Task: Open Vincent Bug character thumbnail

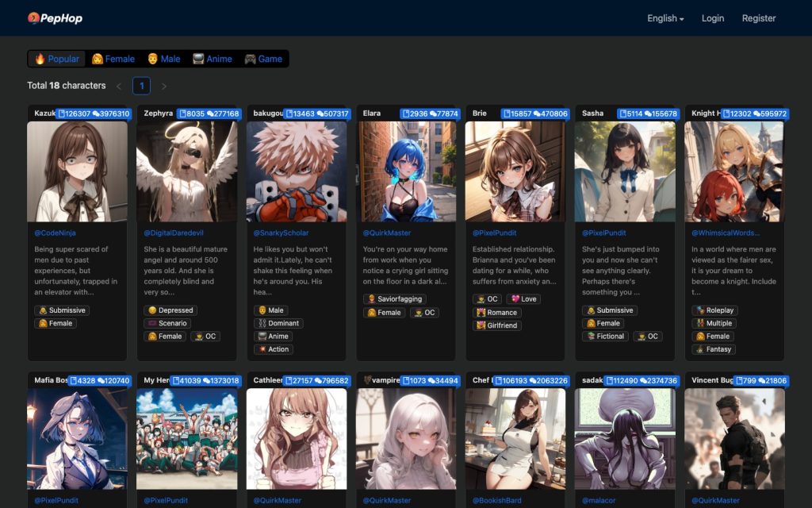Action: point(734,439)
